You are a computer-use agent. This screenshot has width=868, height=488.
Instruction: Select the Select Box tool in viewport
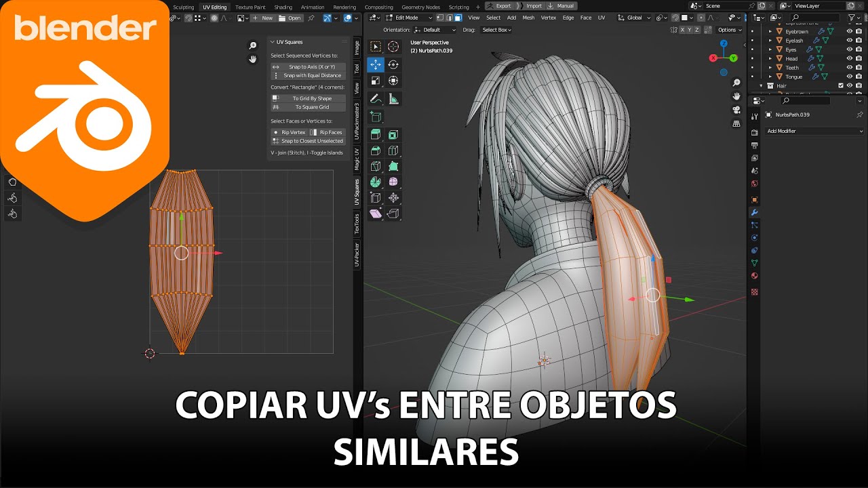(x=375, y=46)
